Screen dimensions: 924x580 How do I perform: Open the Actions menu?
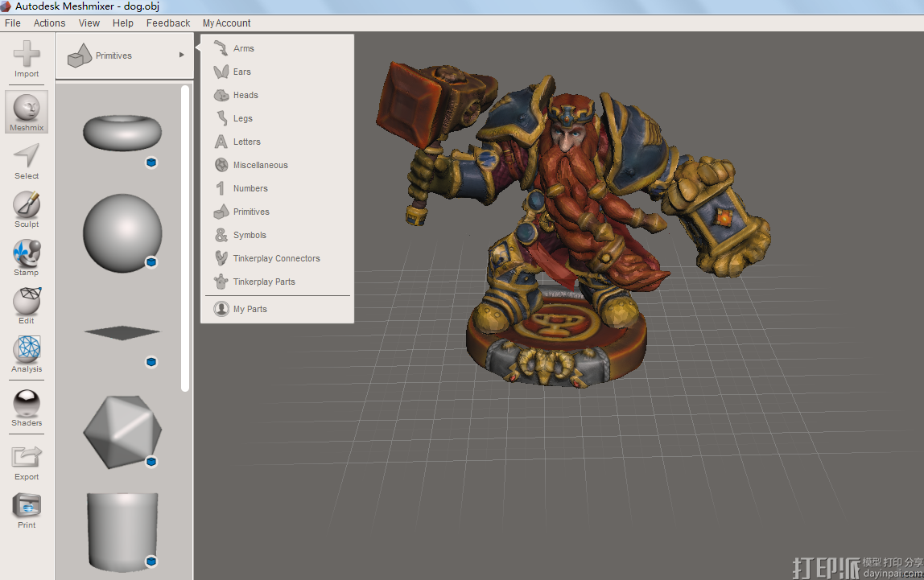pyautogui.click(x=50, y=23)
